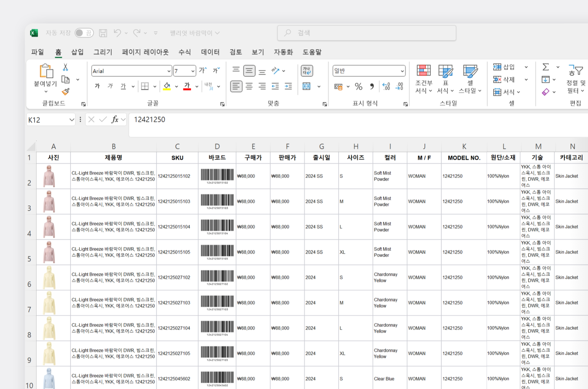Click the Redo arrow icon
Viewport: 588px width, 389px height.
(x=137, y=33)
